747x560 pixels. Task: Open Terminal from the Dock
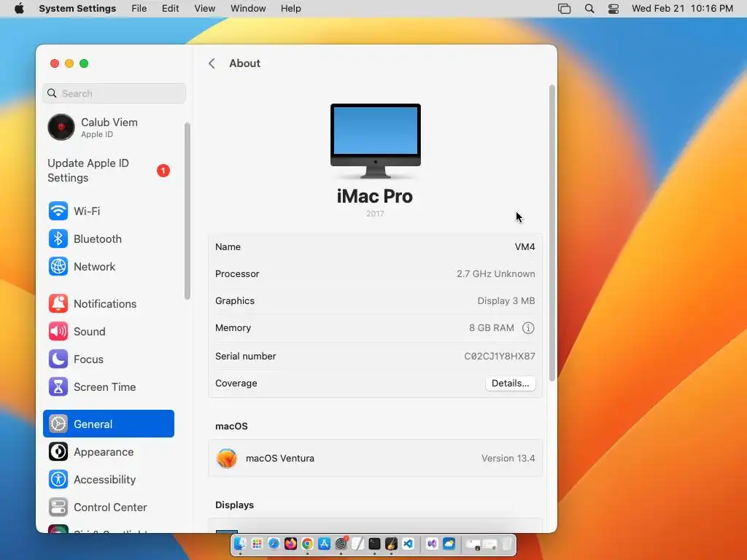click(374, 544)
